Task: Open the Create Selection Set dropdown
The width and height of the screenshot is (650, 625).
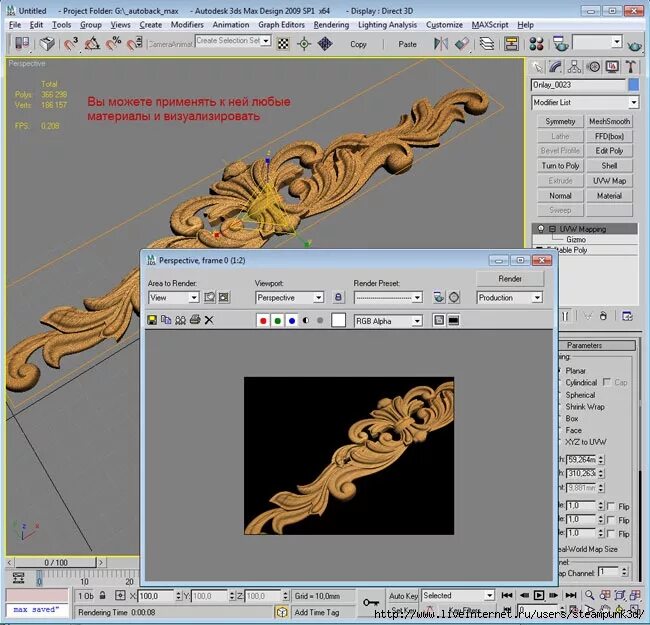Action: [x=233, y=41]
